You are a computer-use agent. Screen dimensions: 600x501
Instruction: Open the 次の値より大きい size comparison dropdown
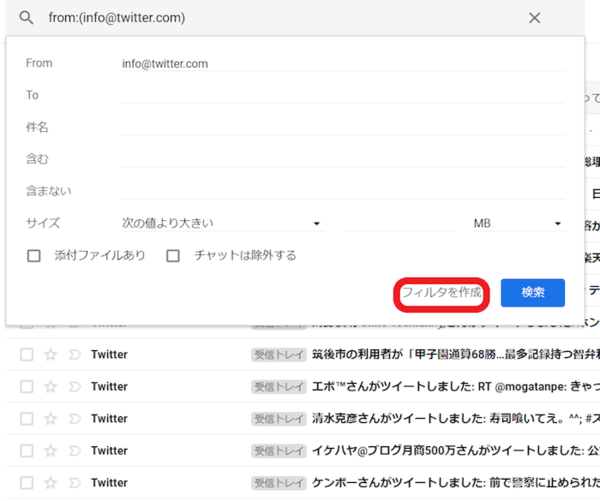click(223, 223)
